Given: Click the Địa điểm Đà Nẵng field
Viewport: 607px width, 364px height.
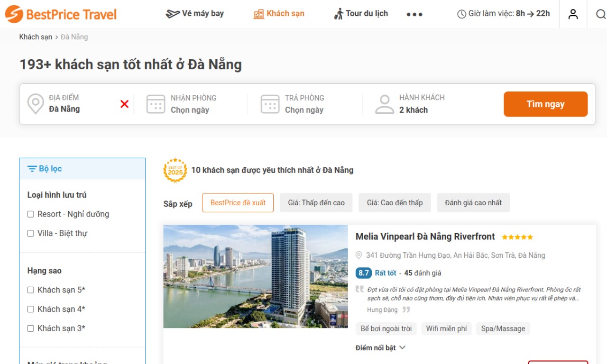Looking at the screenshot, I should 76,104.
